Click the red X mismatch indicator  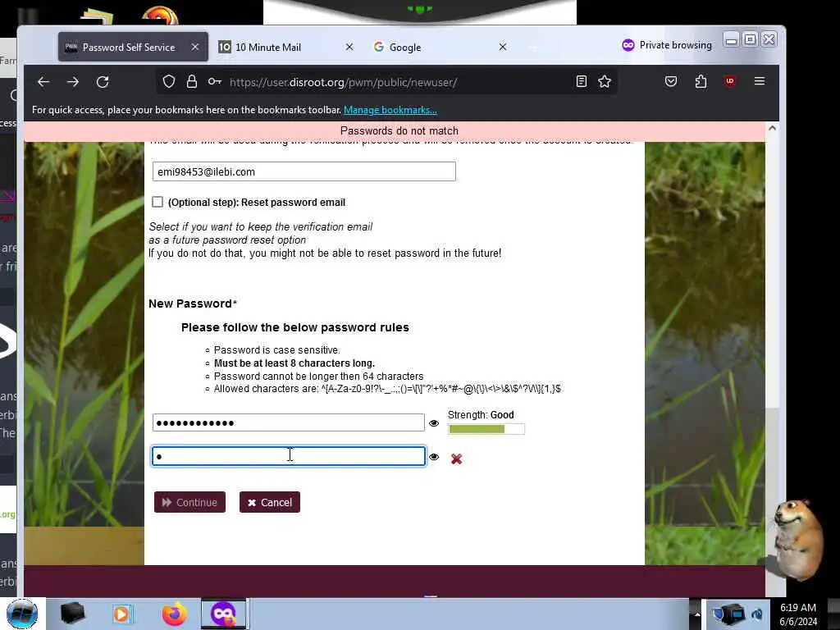[456, 459]
